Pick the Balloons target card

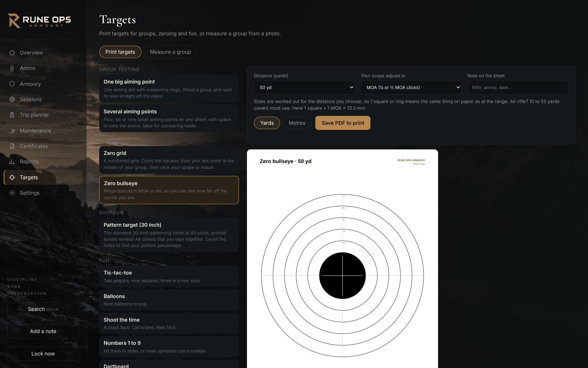point(169,300)
